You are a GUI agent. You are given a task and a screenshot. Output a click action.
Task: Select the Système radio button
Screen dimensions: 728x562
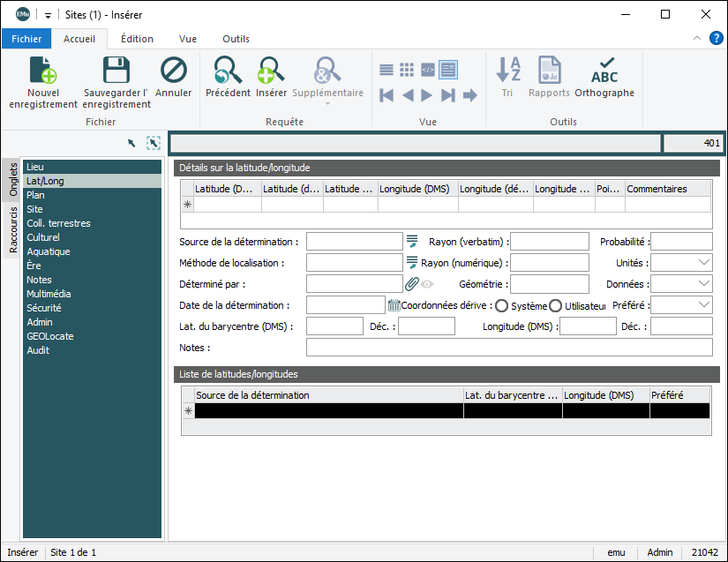tap(502, 305)
